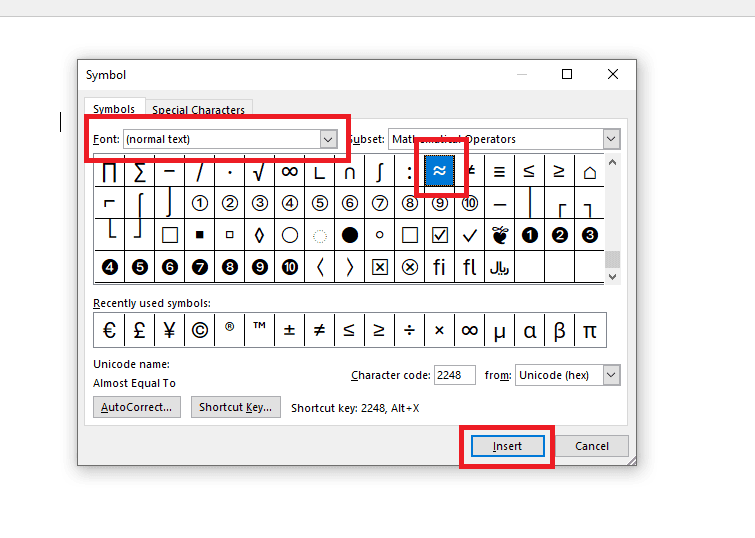This screenshot has height=538, width=755.
Task: Select the white circle ○ symbol
Action: click(289, 235)
